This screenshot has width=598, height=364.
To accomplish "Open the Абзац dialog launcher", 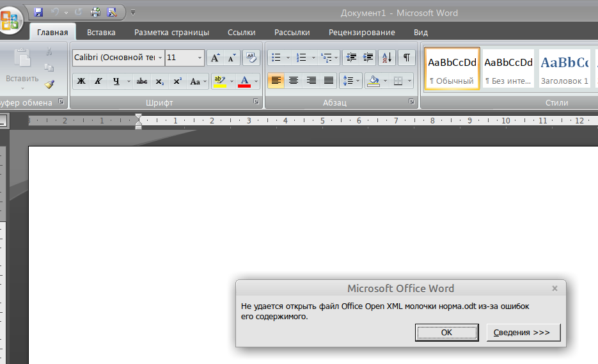I will point(411,102).
